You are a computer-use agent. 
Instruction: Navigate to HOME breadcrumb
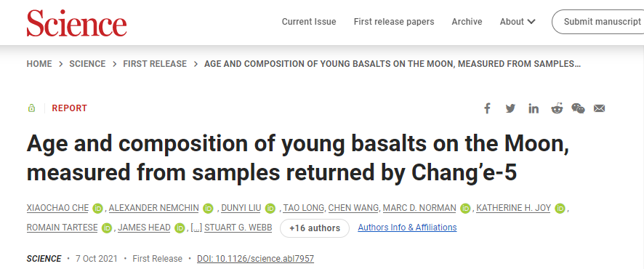(x=39, y=64)
